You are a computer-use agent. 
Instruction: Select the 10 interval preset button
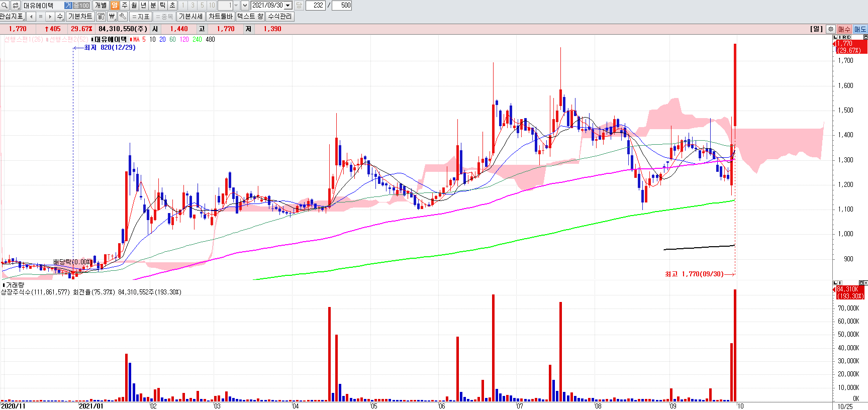click(x=212, y=5)
